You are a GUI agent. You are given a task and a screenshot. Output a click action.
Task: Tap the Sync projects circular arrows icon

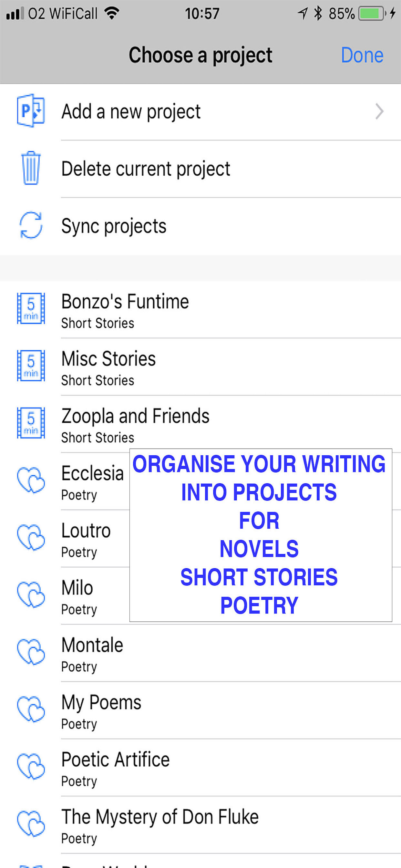(31, 225)
